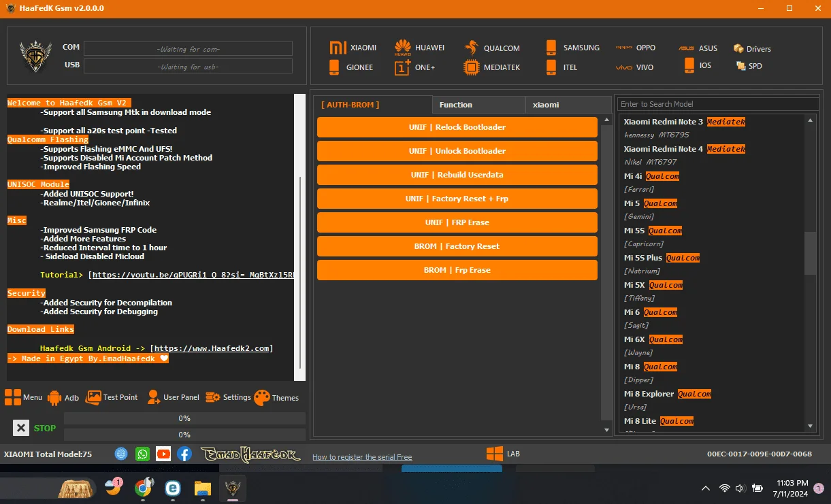Click UNIF FRP Erase button
Screen dimensions: 831x504
[457, 222]
